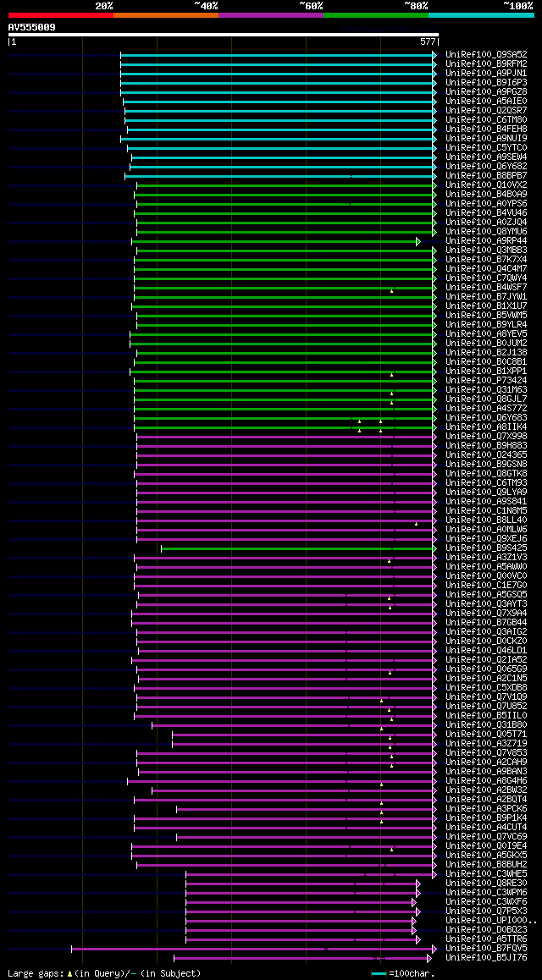The image size is (542, 980).
Task: Pick the UniRef100_A4S772 hit name
Action: click(486, 408)
